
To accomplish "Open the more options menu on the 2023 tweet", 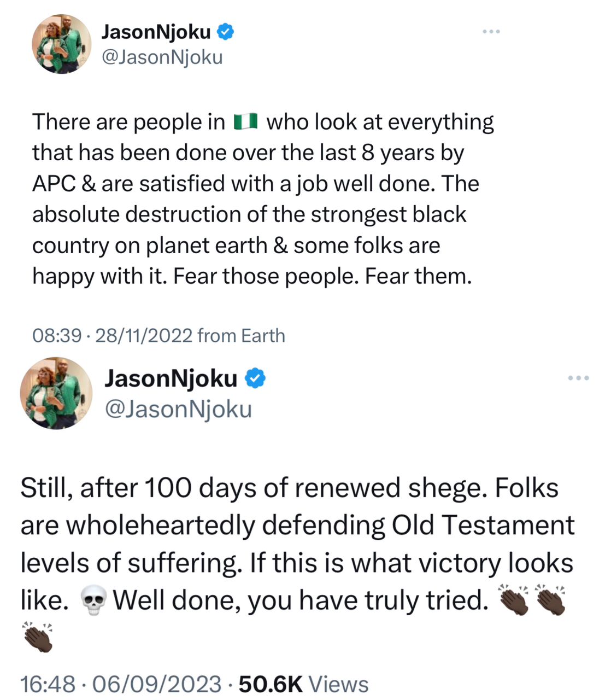I will (x=578, y=377).
